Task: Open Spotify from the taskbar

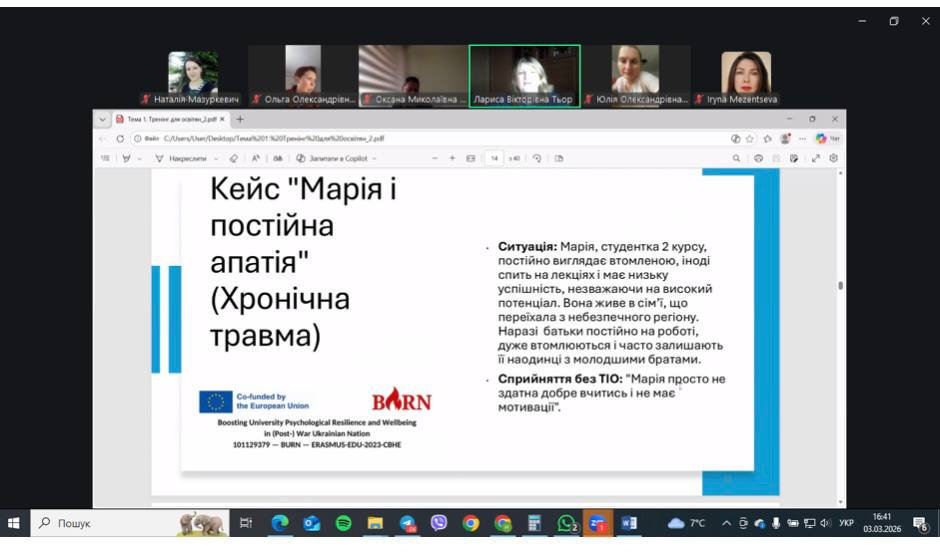Action: pos(344,523)
